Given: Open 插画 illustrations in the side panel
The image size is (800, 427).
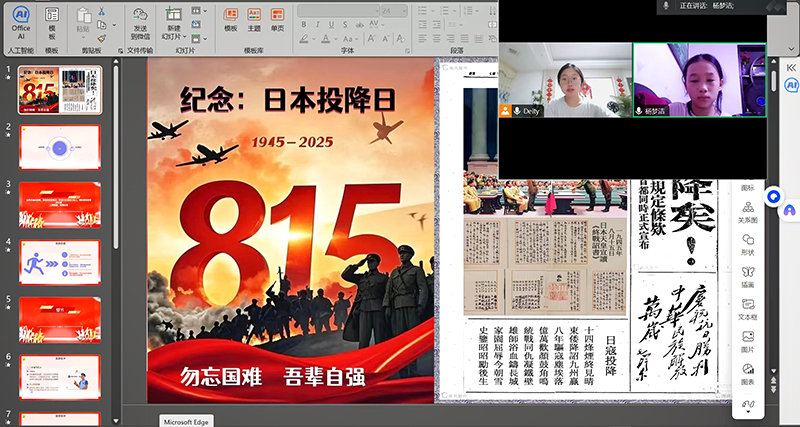Looking at the screenshot, I should coord(748,277).
